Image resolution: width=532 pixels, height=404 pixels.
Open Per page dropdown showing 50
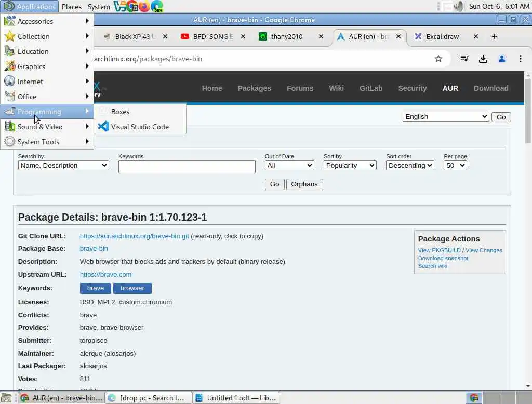tap(455, 166)
